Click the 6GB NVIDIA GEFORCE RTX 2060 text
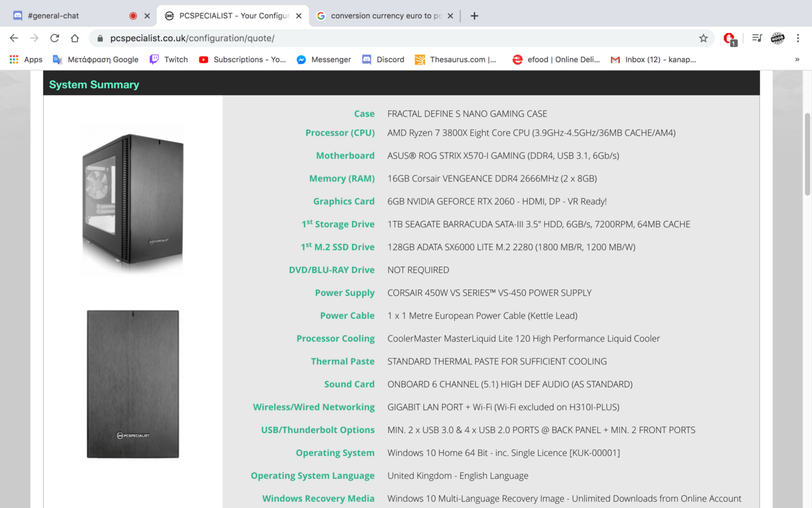Image resolution: width=812 pixels, height=508 pixels. 497,201
